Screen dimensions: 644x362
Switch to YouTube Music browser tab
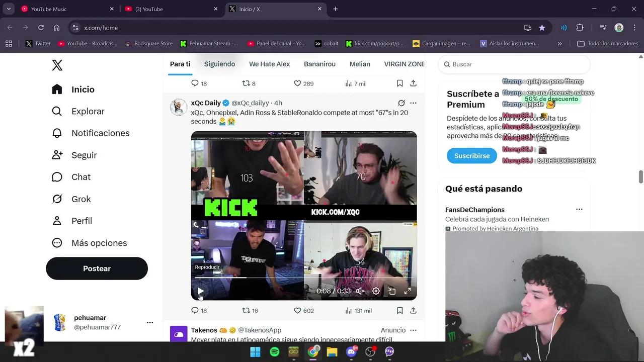click(x=67, y=9)
